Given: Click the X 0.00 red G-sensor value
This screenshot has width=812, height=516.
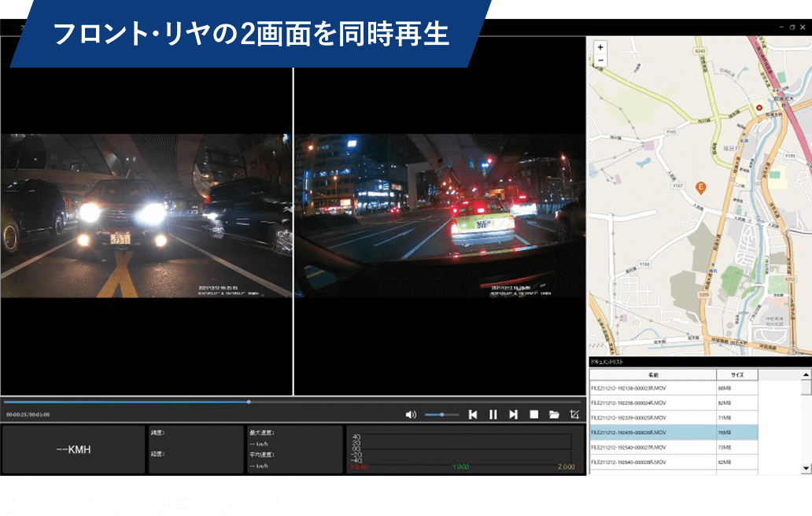Looking at the screenshot, I should point(359,466).
